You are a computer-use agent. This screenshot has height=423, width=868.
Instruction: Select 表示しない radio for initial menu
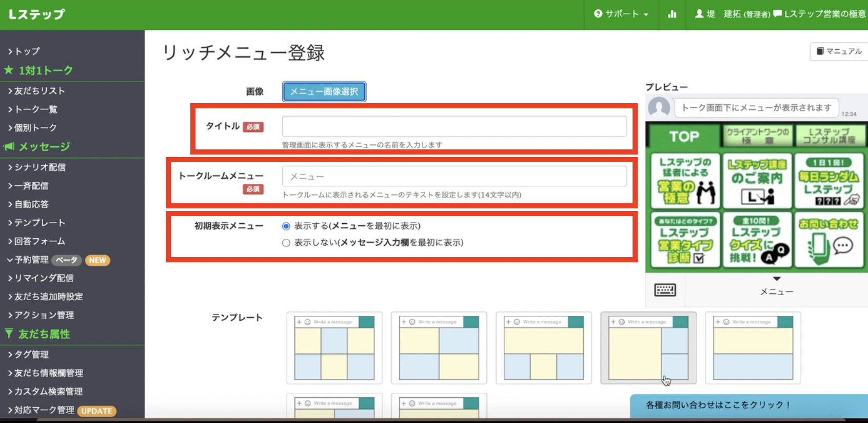coord(286,243)
